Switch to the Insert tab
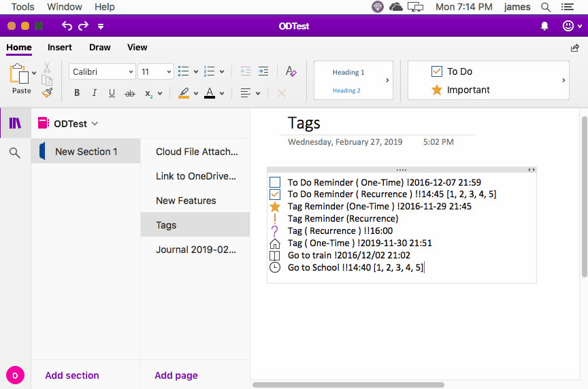Viewport: 588px width, 389px height. point(60,48)
